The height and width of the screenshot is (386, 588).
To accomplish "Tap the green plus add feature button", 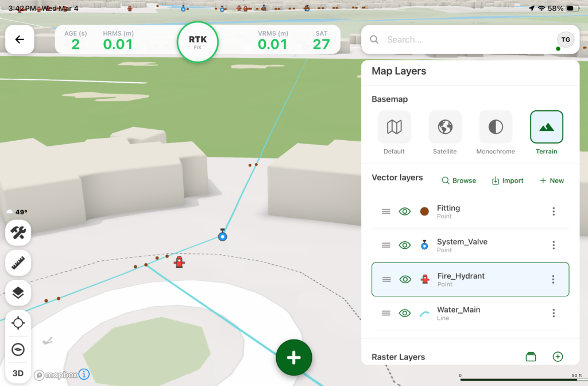I will 293,357.
